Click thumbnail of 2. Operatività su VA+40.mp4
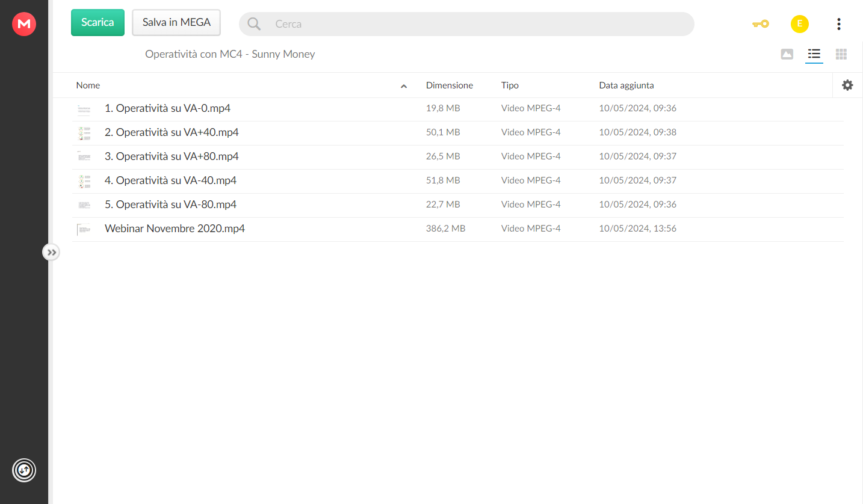 [84, 133]
